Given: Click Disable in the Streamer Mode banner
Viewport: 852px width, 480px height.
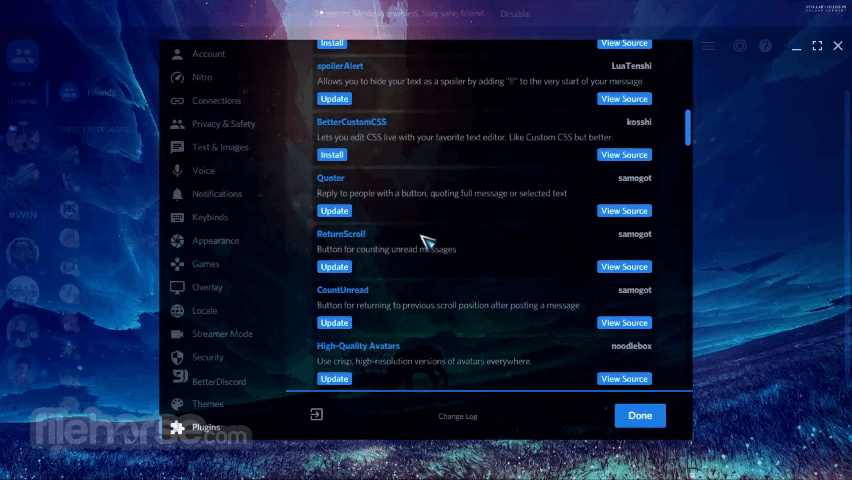Looking at the screenshot, I should [515, 14].
